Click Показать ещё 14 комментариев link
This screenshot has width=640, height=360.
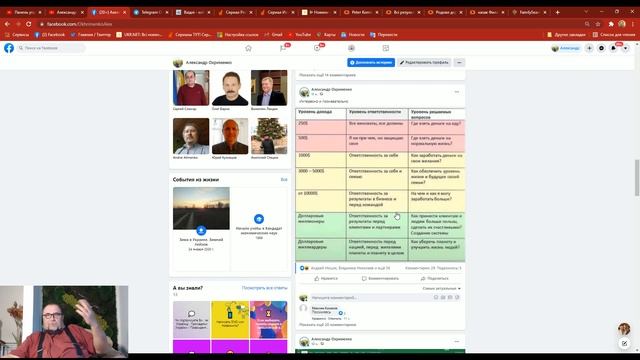[x=327, y=75]
